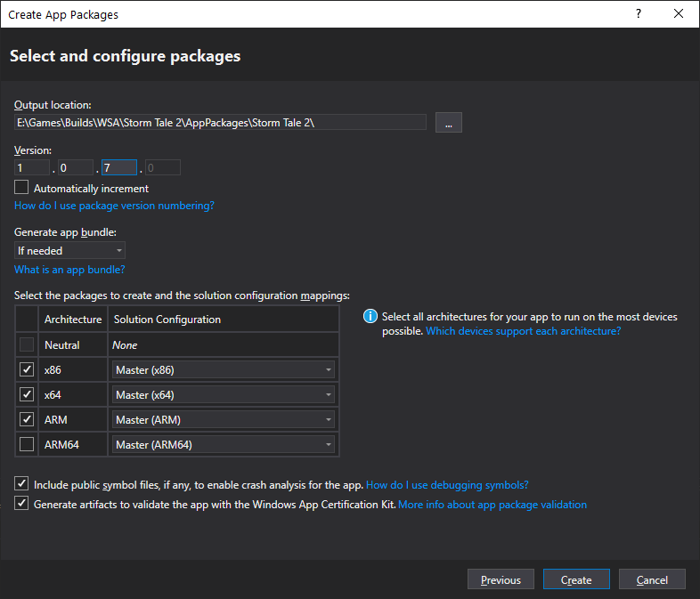Open the Master (x86) configuration dropdown
Image resolution: width=700 pixels, height=599 pixels.
click(224, 369)
